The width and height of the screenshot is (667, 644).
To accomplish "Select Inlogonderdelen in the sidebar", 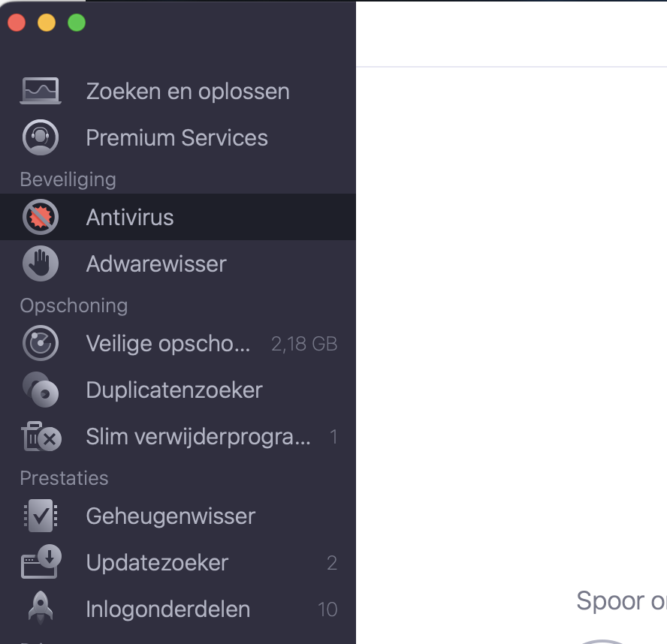I will pyautogui.click(x=168, y=609).
